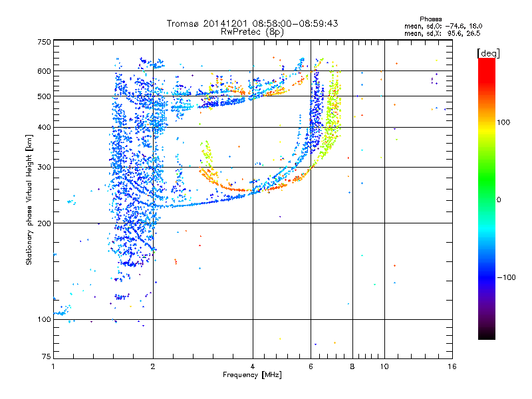This screenshot has height=399, width=532.
Task: Click the x-axis '8' tick label
Action: [x=352, y=366]
